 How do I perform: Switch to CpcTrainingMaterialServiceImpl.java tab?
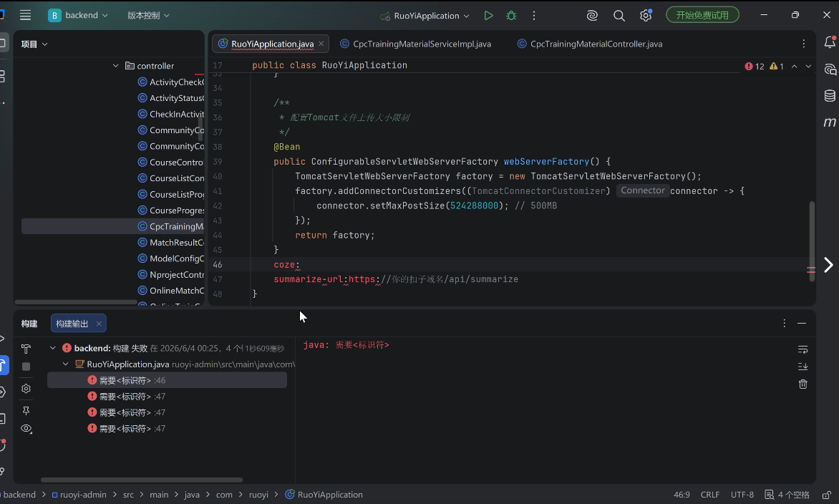416,44
